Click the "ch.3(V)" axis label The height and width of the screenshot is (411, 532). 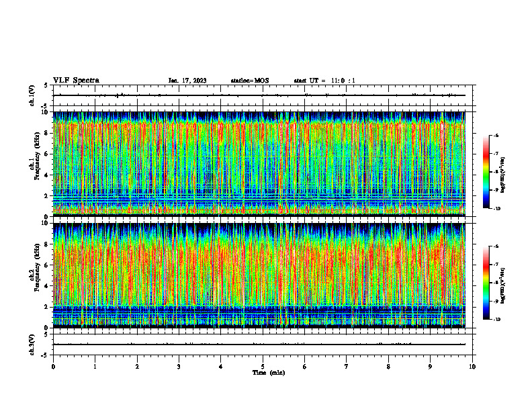[32, 345]
